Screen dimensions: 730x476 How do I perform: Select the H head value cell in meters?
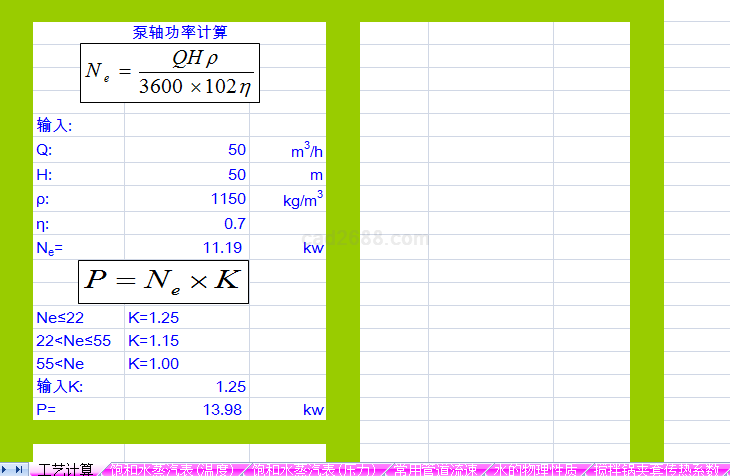coord(187,175)
